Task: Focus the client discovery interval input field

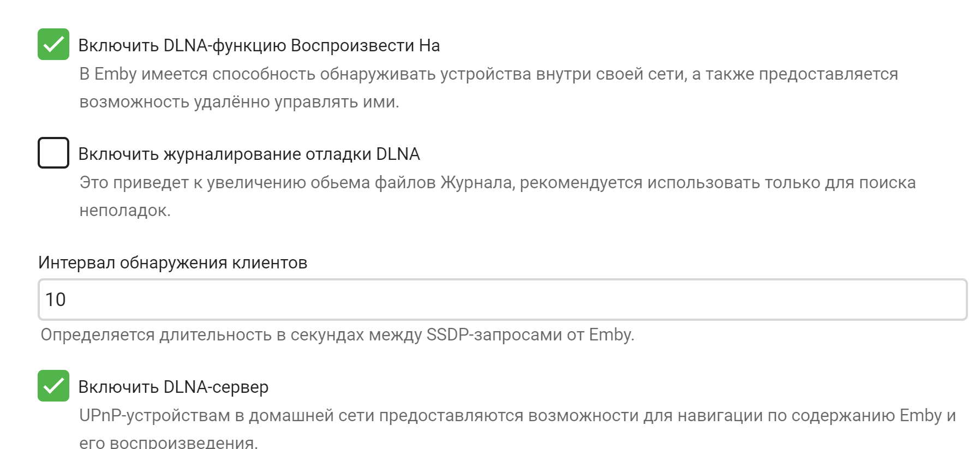Action: point(502,300)
